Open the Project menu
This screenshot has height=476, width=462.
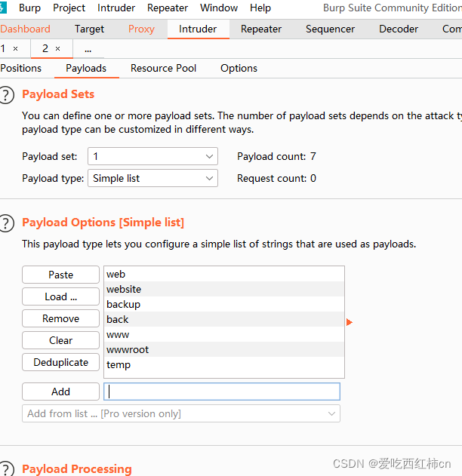point(69,8)
